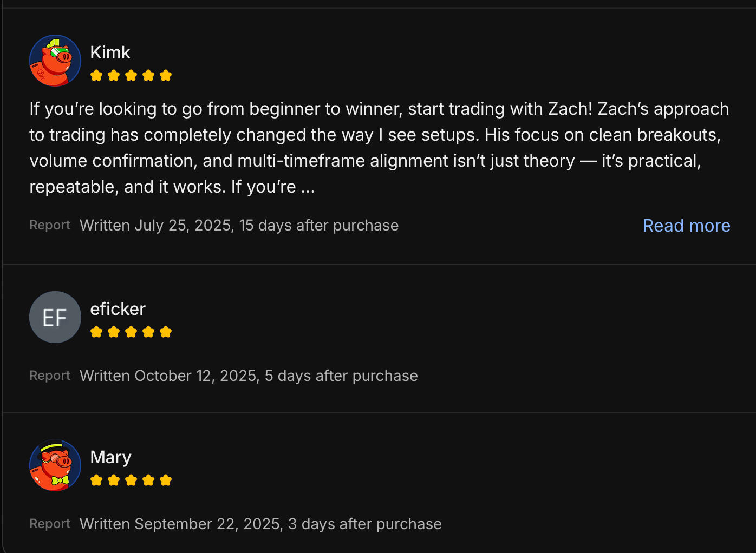Viewport: 756px width, 553px height.
Task: Click the last star in Kimk's rating
Action: click(x=166, y=76)
